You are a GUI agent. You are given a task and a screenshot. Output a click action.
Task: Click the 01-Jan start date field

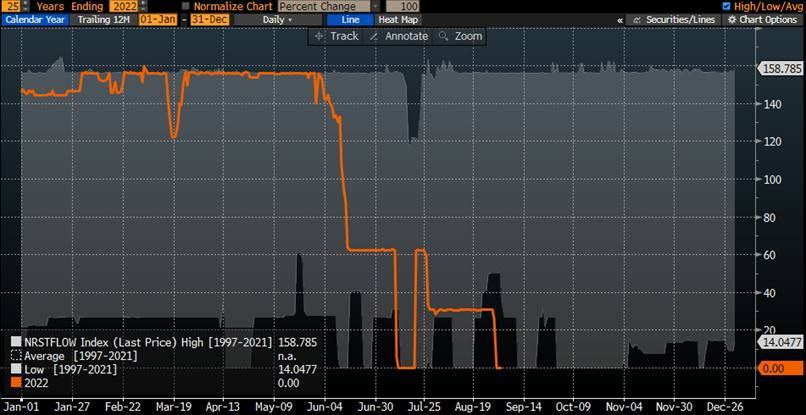tap(158, 20)
